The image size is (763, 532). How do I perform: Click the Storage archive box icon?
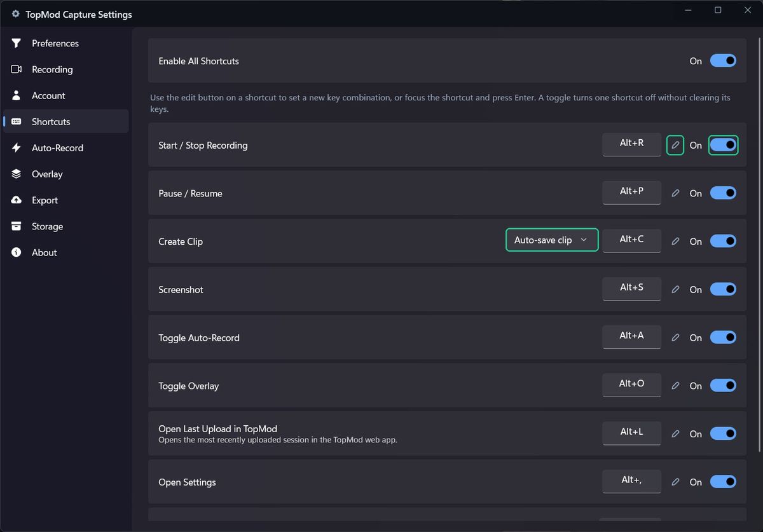17,226
